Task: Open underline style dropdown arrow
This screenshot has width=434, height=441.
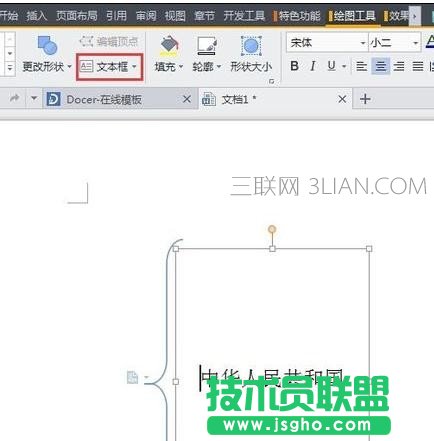Action: pyautogui.click(x=344, y=66)
